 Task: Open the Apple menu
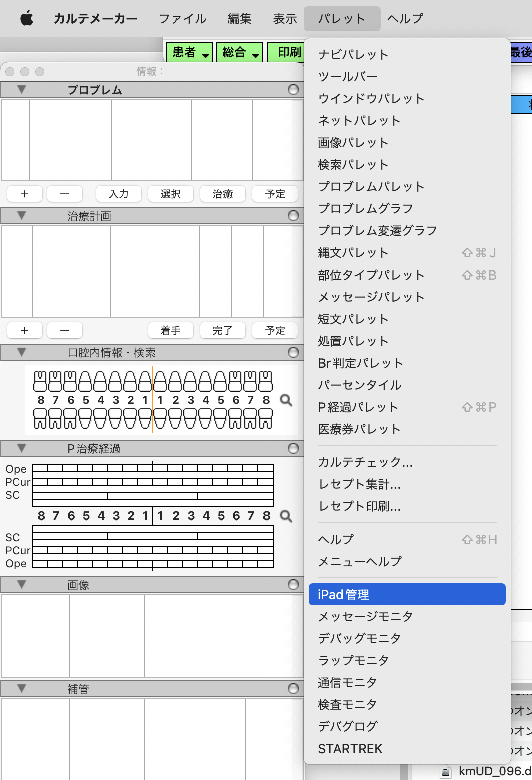(x=26, y=19)
